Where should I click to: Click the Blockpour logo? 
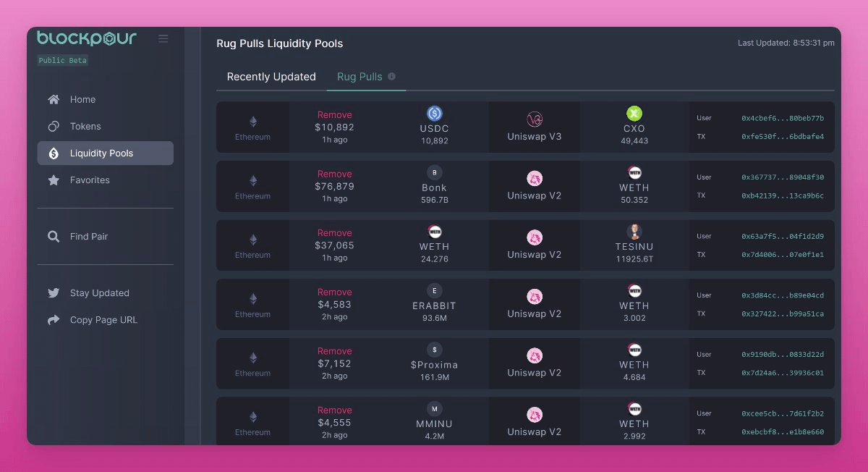point(86,38)
